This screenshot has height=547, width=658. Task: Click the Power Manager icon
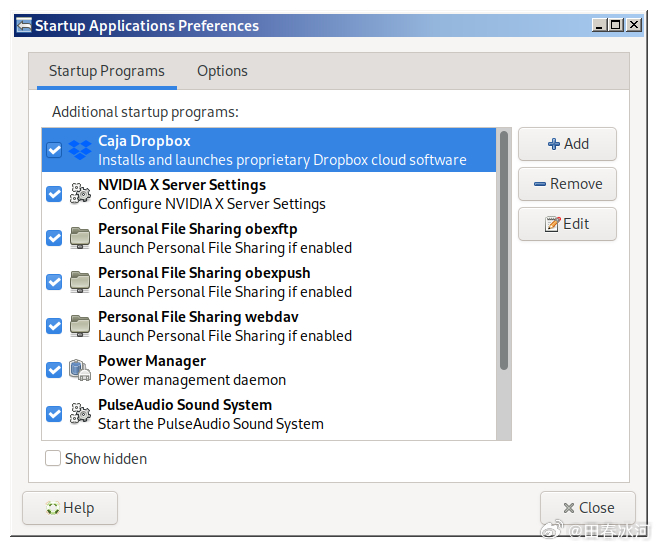80,370
